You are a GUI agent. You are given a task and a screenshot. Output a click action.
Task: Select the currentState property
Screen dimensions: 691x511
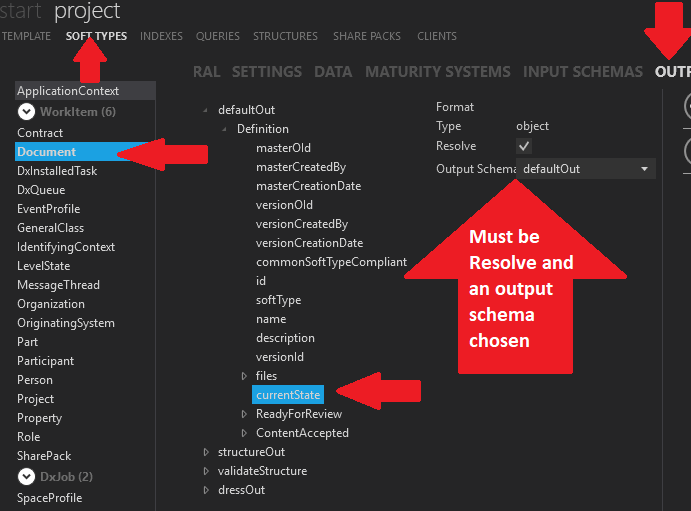[x=288, y=395]
